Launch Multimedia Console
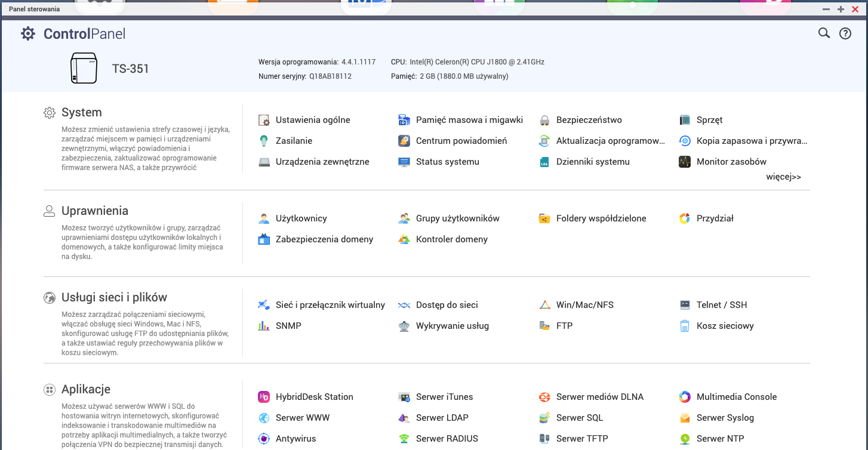Screen dimensions: 868x450 click(736, 397)
